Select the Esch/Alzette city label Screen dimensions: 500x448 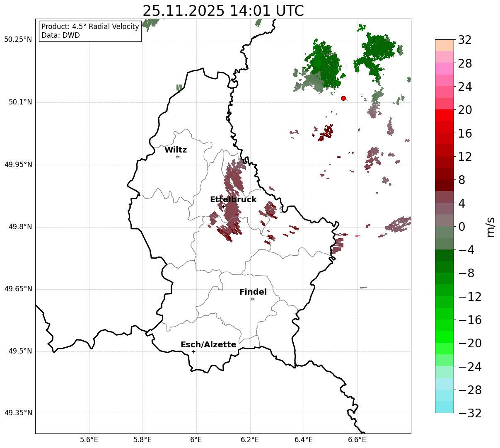click(208, 345)
